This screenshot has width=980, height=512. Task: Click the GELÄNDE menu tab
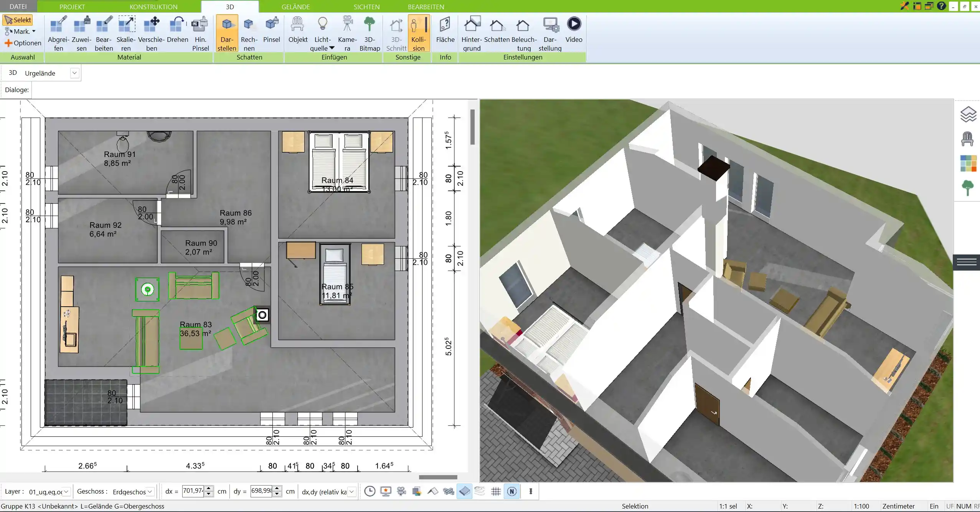coord(295,7)
